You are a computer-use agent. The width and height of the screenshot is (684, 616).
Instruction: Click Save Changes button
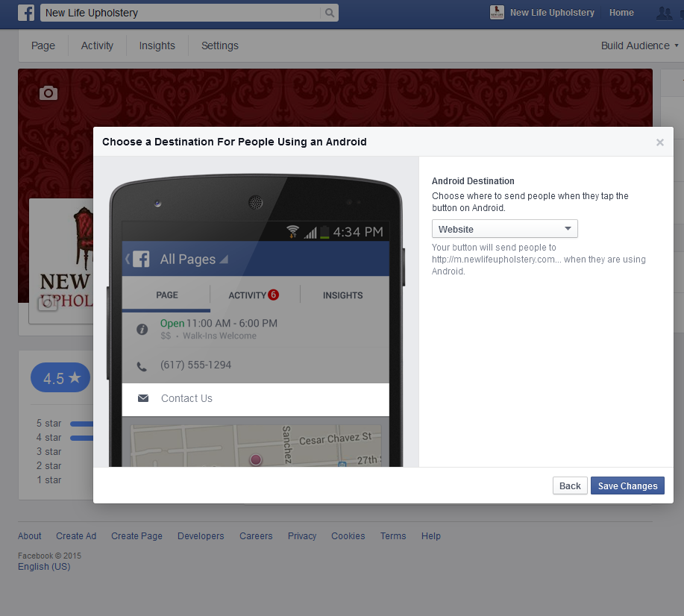[x=627, y=485]
